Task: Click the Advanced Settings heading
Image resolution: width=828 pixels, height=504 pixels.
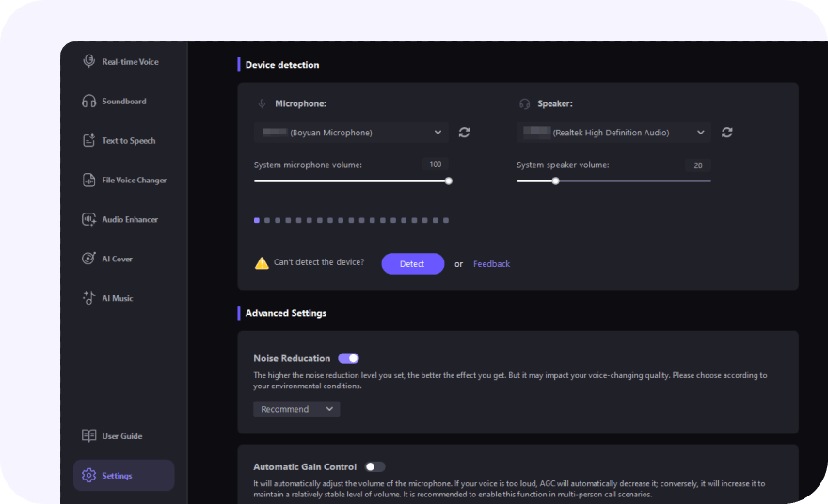Action: click(x=286, y=313)
